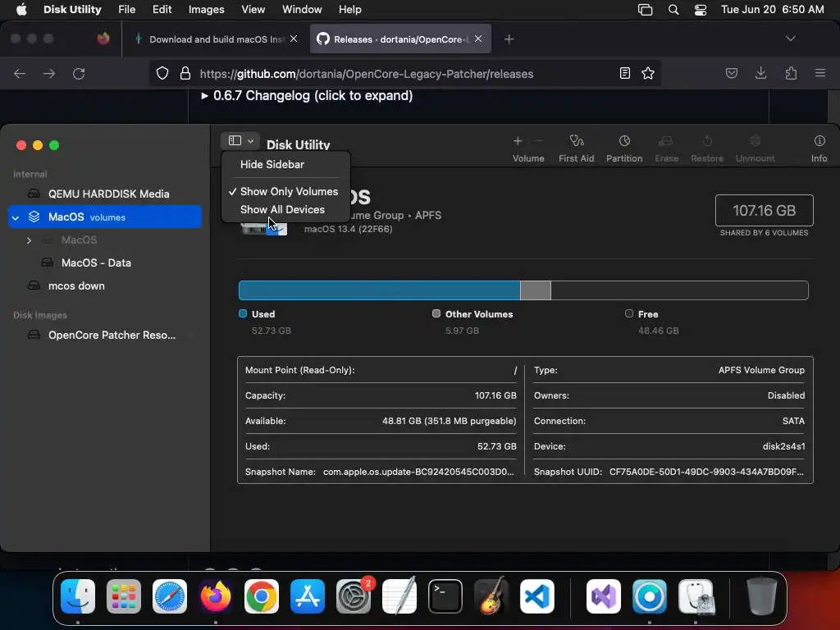Click the Used blue legend swatch
Screen dimensions: 840x630
click(x=243, y=313)
